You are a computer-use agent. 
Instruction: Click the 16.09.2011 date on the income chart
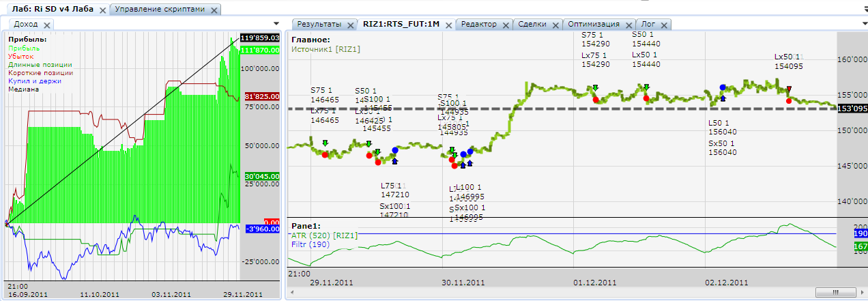pyautogui.click(x=28, y=294)
